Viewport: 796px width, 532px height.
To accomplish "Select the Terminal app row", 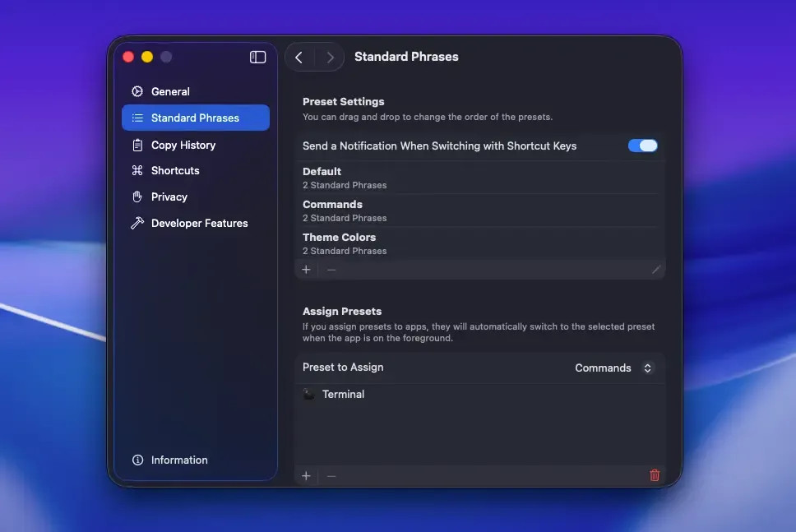I will click(479, 395).
